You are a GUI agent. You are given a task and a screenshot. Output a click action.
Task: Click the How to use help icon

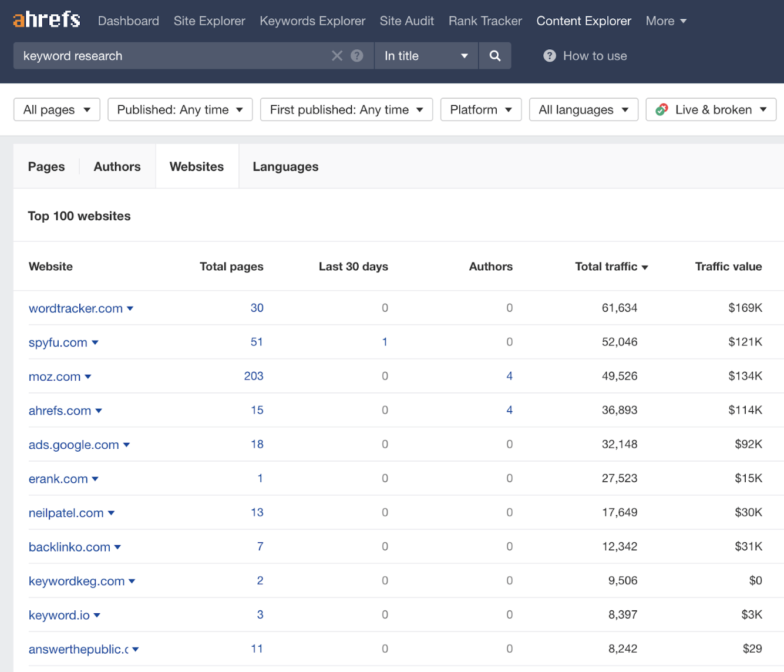pyautogui.click(x=550, y=56)
